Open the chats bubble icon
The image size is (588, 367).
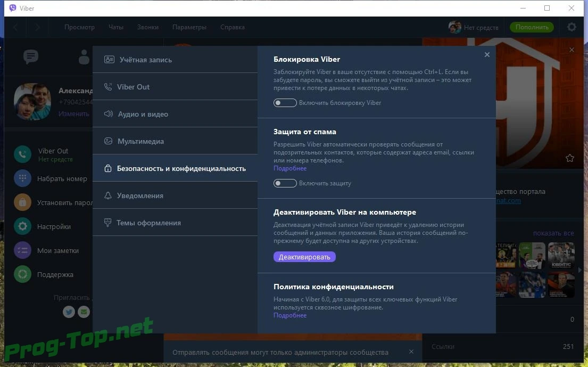[x=31, y=56]
